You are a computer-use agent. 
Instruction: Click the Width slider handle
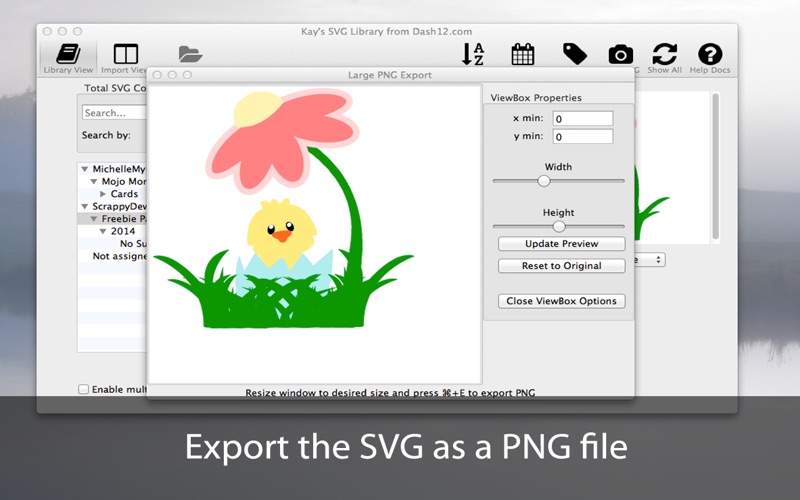[544, 181]
